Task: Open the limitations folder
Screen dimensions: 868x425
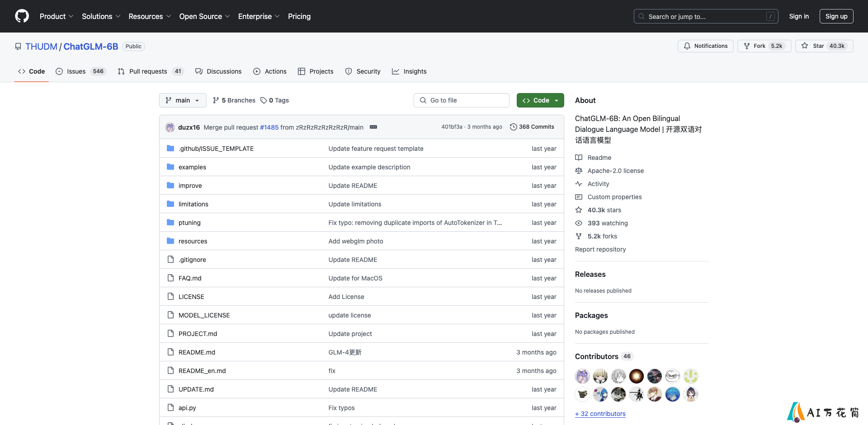Action: (x=193, y=204)
